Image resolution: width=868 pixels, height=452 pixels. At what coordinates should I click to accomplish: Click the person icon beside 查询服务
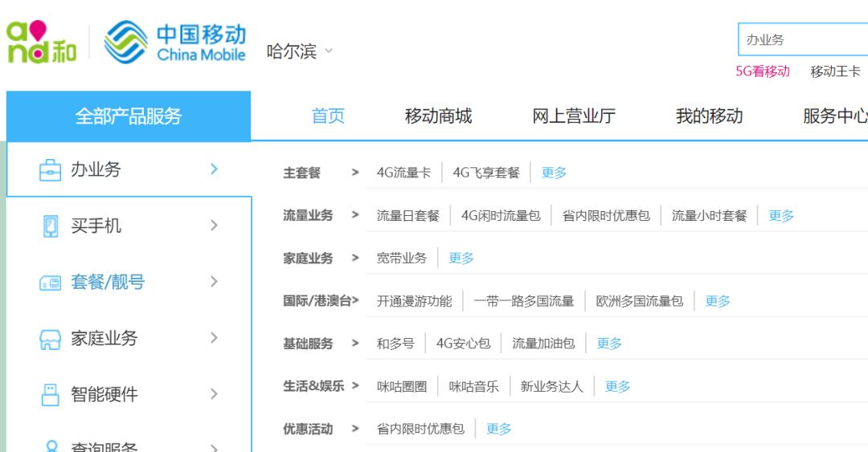tap(51, 446)
